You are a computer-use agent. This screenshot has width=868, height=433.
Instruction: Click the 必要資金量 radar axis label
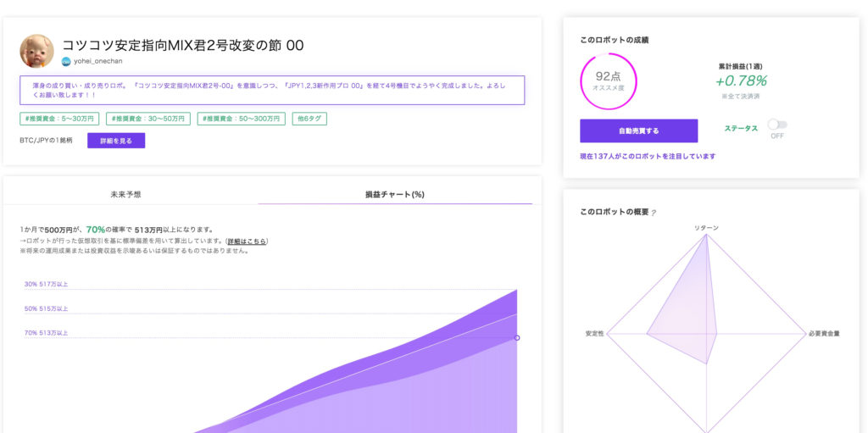(x=824, y=333)
